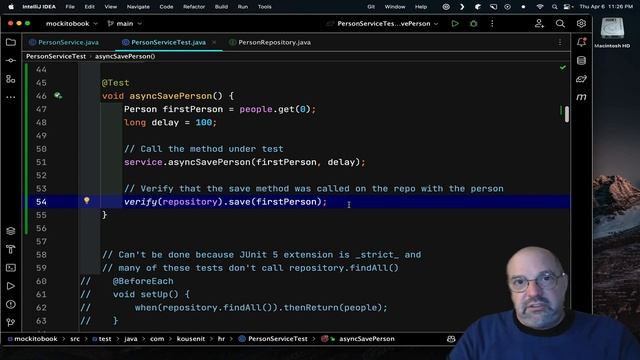Open the Run menu

243,7
